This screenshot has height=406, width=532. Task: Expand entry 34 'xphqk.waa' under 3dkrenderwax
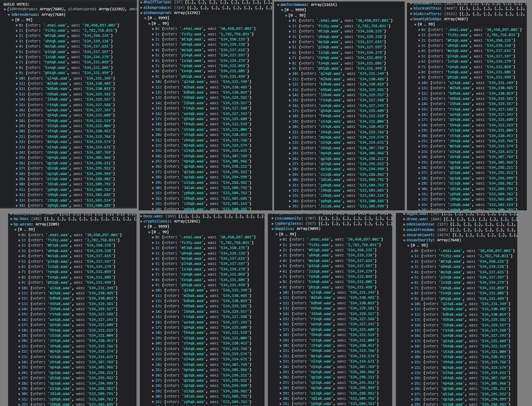(16, 206)
